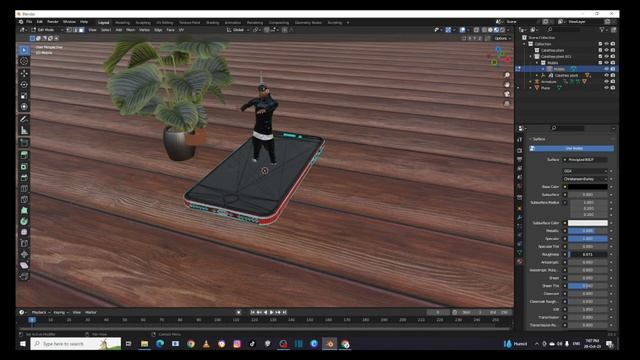
Task: Select the Annotate pencil tool
Action: tap(24, 119)
